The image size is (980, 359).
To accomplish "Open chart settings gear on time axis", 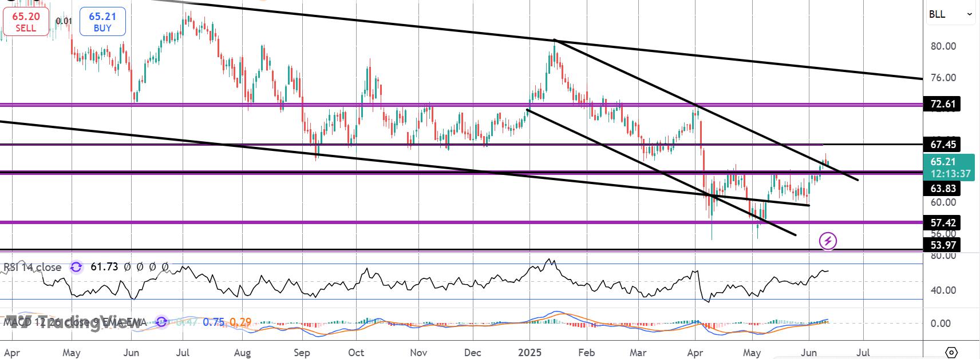I will pos(952,352).
